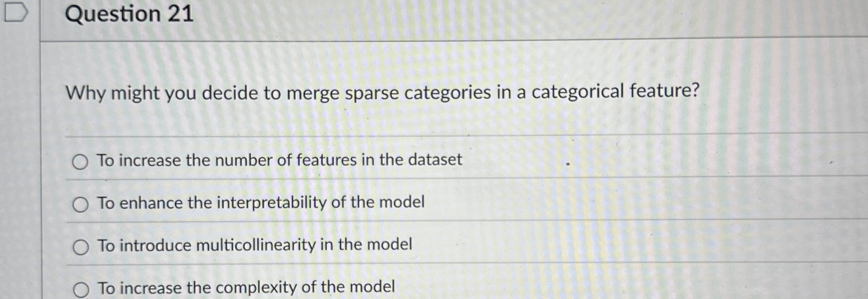Click the radio circle next to the second option
The image size is (868, 299).
tap(80, 205)
